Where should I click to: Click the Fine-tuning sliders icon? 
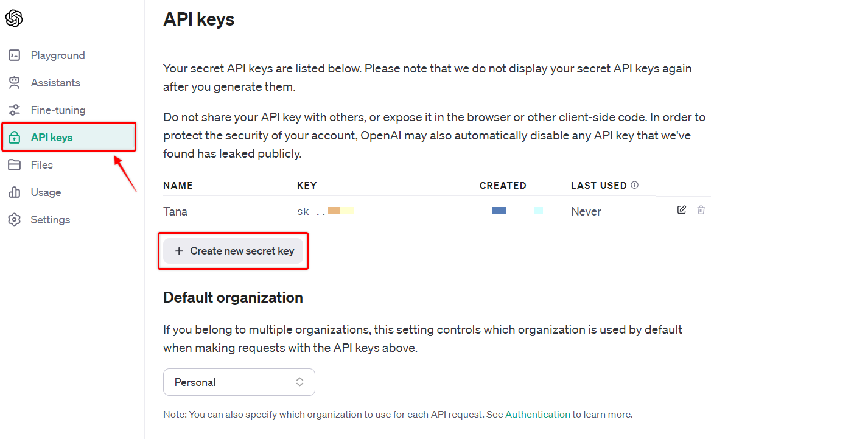click(15, 110)
